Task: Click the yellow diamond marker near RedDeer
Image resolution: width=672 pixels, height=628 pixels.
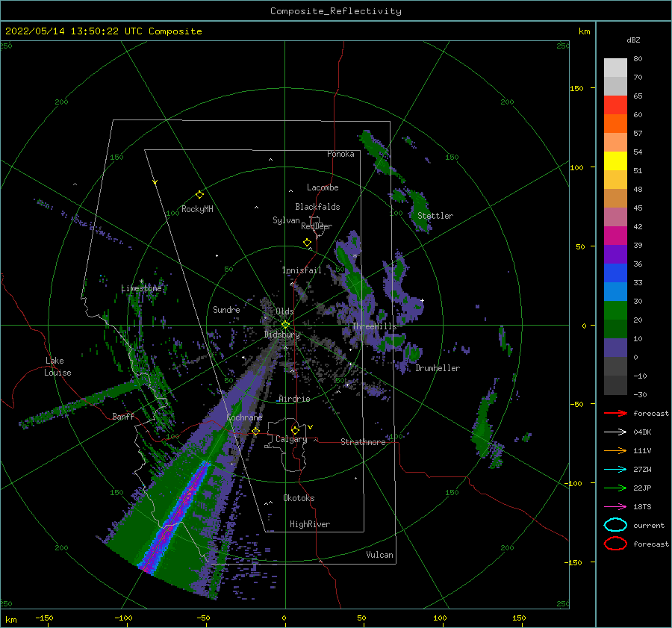Action: pyautogui.click(x=307, y=243)
